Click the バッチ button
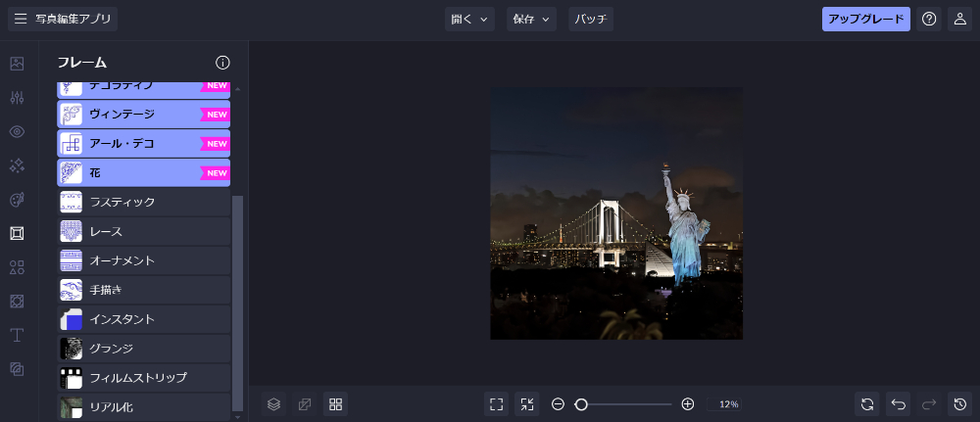This screenshot has width=980, height=422. [x=591, y=20]
